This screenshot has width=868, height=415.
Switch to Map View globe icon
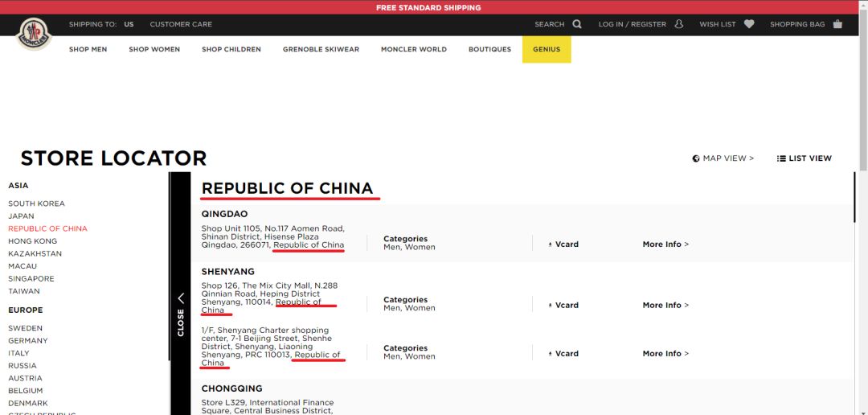(696, 158)
